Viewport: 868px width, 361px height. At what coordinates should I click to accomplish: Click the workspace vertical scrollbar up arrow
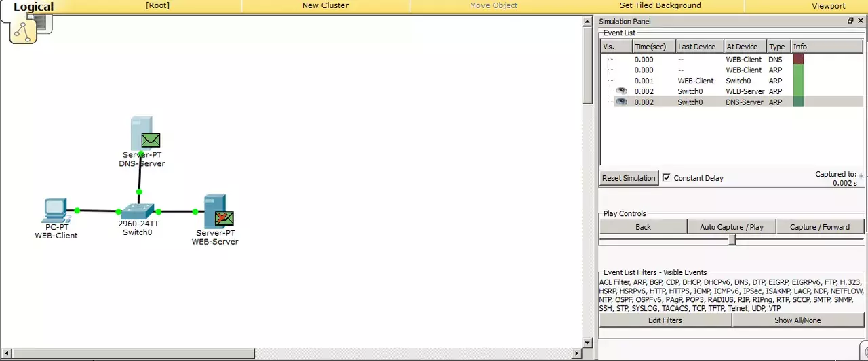[x=588, y=22]
